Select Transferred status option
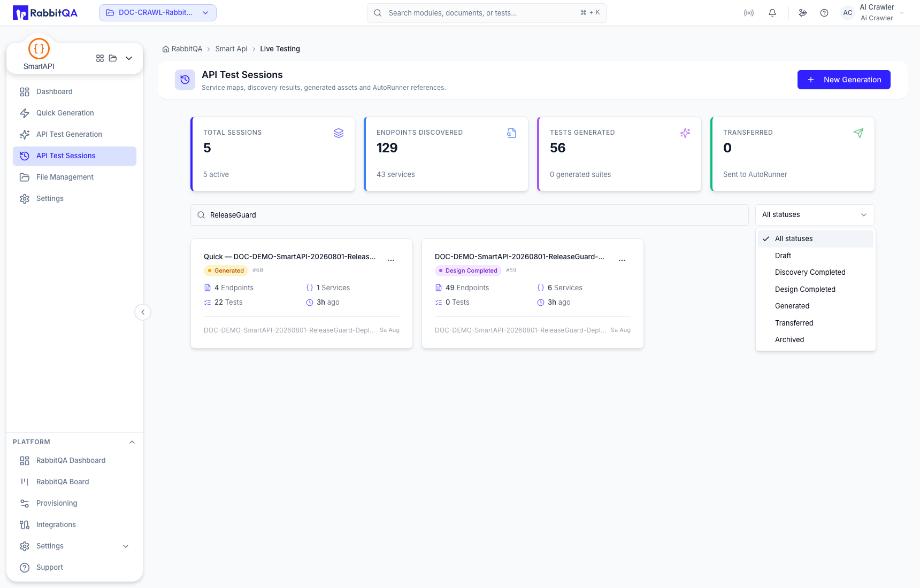 click(x=815, y=323)
